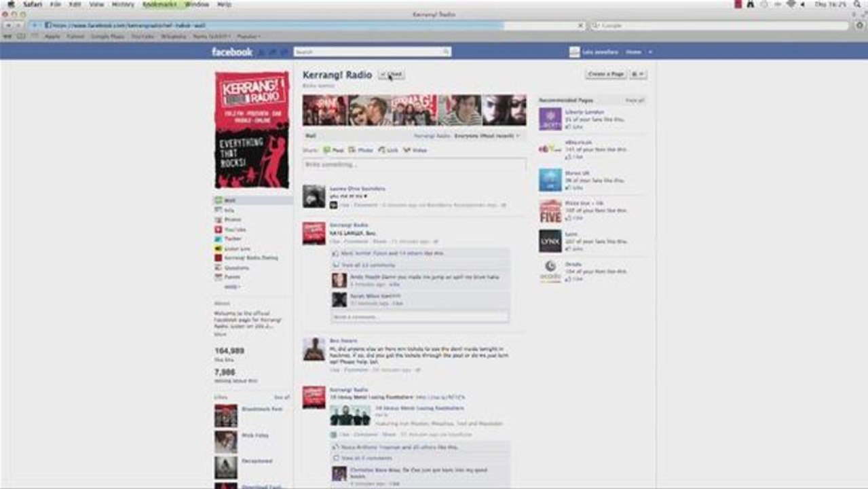Click the Facebook search field in the header
Viewport: 868px width, 489px height.
(x=372, y=52)
